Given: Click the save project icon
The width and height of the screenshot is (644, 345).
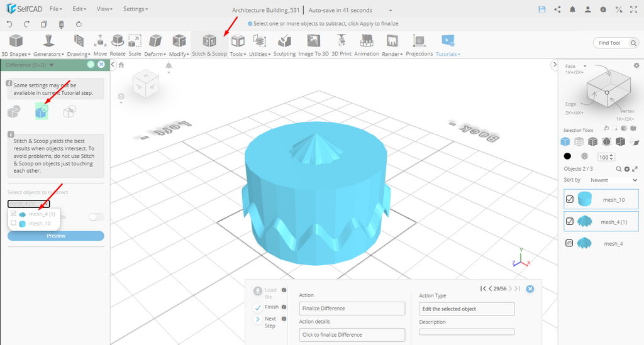Looking at the screenshot, I should tap(541, 10).
